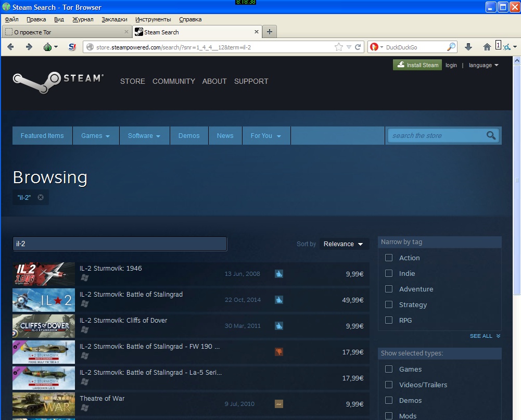Open the Sort by Relevance dropdown

point(344,244)
